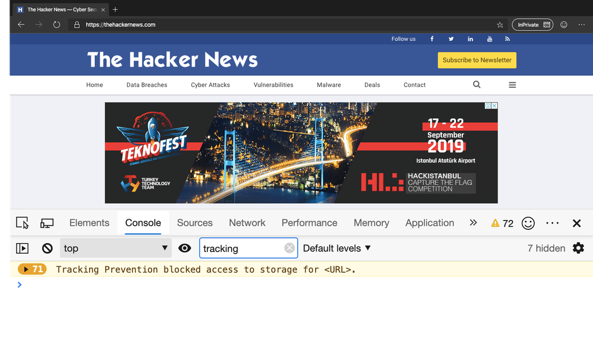Send DevTools feedback smiley
This screenshot has width=593, height=364.
(528, 223)
